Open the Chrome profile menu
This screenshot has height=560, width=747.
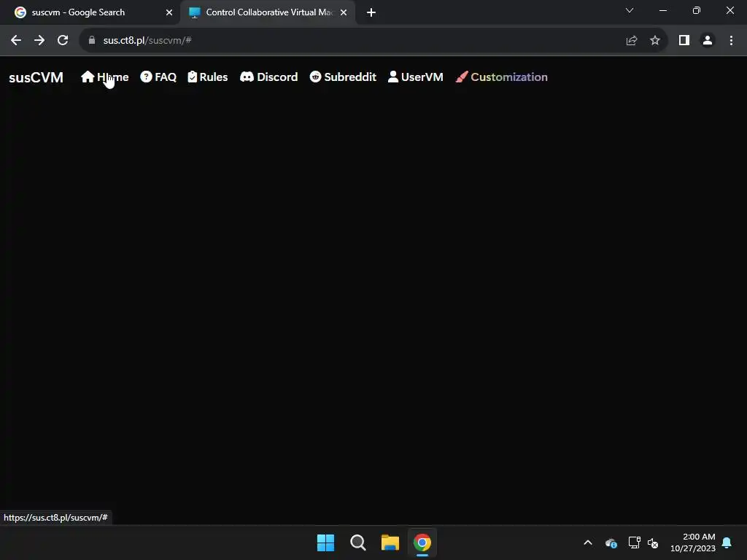click(708, 41)
